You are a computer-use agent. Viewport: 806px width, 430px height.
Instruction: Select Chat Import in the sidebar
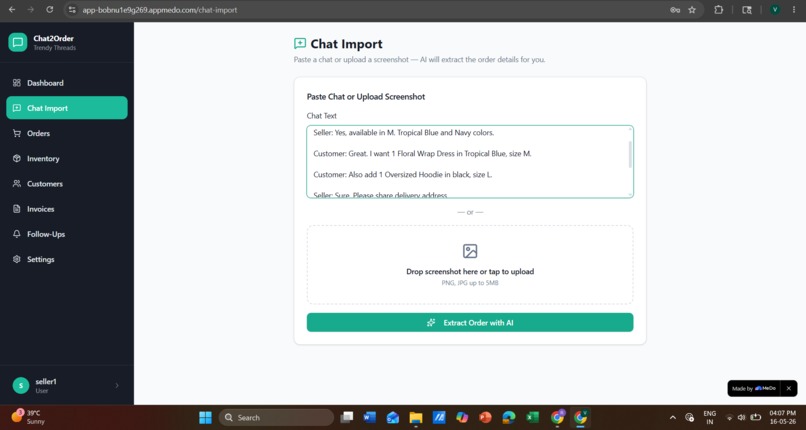click(67, 108)
